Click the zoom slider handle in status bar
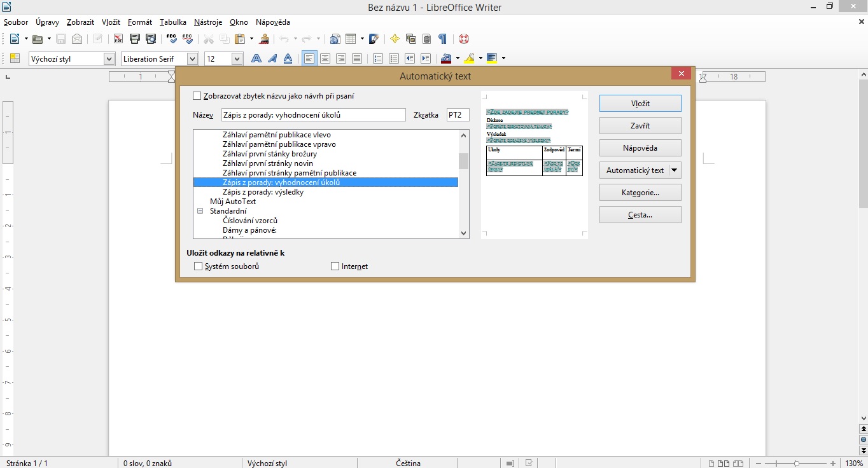868x468 pixels. [x=796, y=464]
